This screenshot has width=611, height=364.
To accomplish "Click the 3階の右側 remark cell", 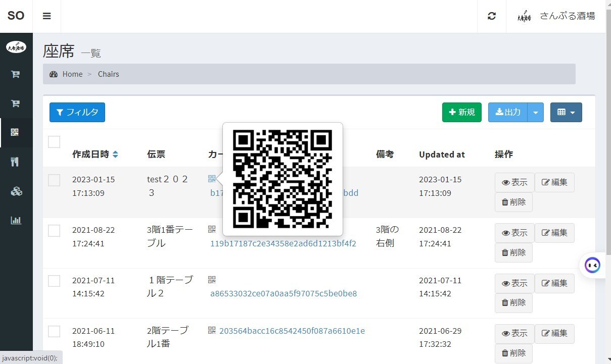I will (x=388, y=236).
